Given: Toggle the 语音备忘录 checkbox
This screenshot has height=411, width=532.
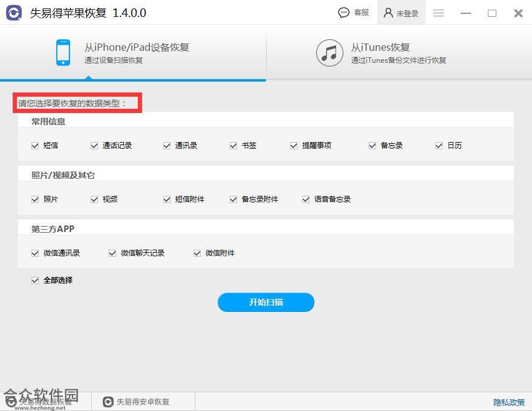Looking at the screenshot, I should (x=306, y=199).
